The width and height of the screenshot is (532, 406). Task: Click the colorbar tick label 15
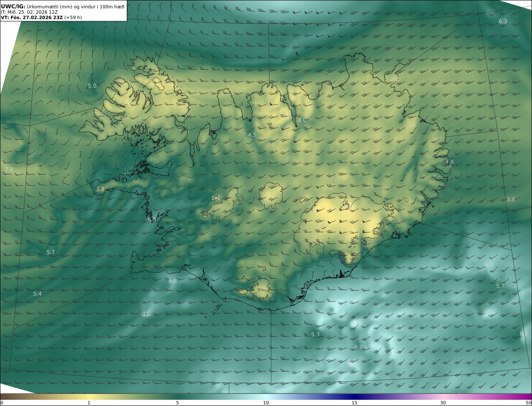pyautogui.click(x=355, y=403)
